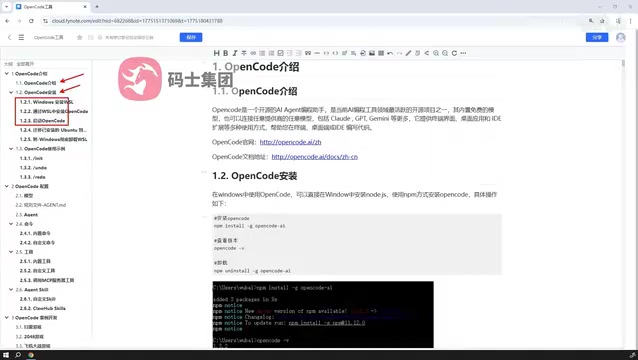Image resolution: width=638 pixels, height=360 pixels.
Task: Bookmark this page in the browser address bar
Action: pyautogui.click(x=602, y=21)
